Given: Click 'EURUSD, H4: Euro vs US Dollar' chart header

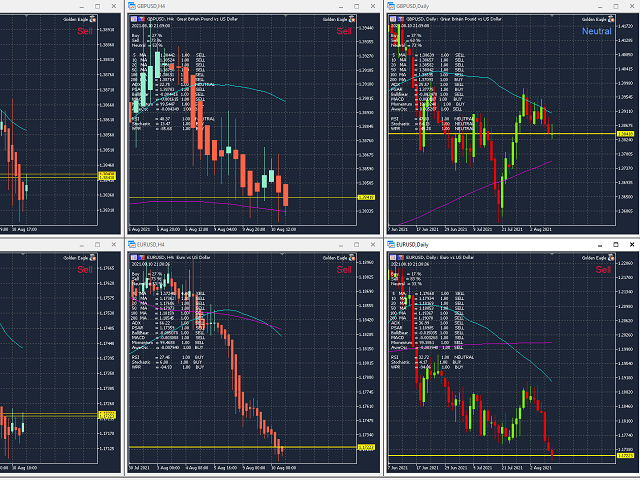Looking at the screenshot, I should [x=178, y=257].
